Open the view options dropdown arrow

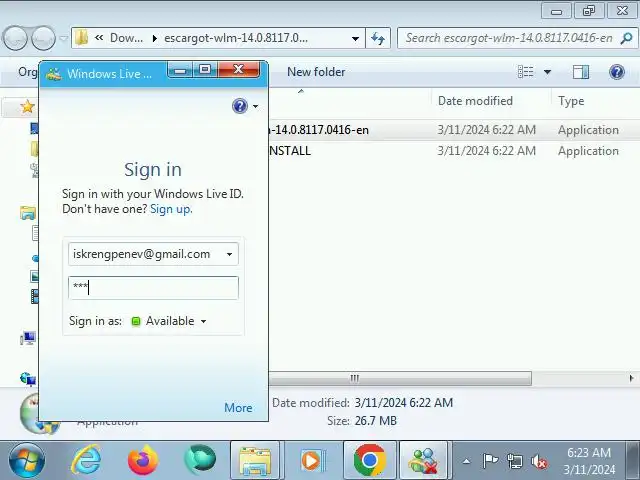pyautogui.click(x=547, y=72)
